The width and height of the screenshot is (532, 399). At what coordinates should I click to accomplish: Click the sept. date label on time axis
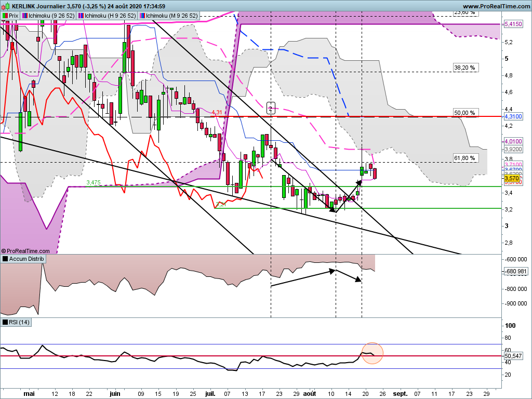(400, 394)
